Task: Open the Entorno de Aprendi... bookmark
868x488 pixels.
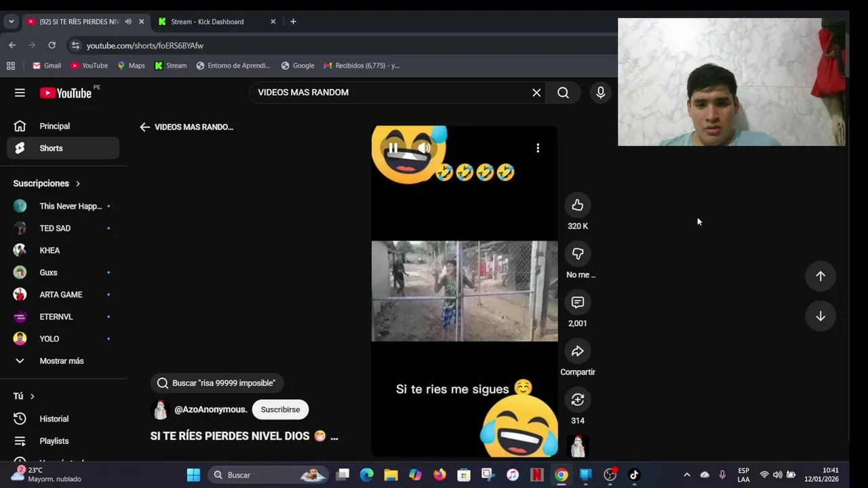Action: (x=233, y=66)
